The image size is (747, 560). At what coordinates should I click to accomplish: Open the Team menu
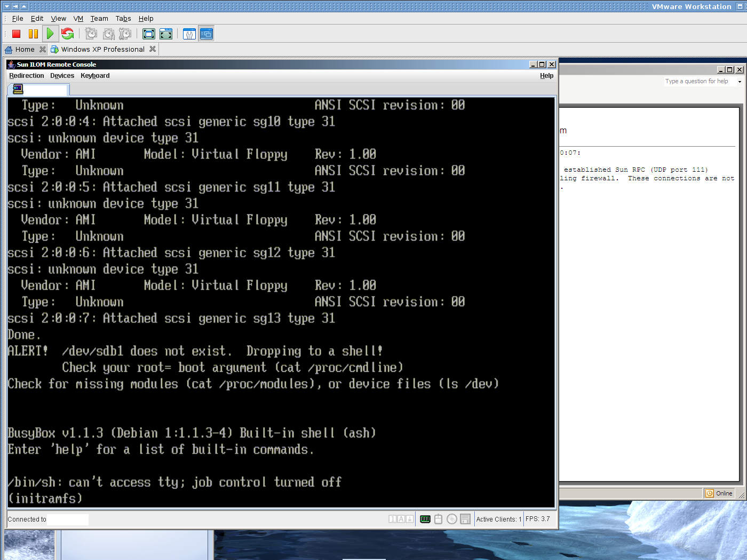point(99,19)
